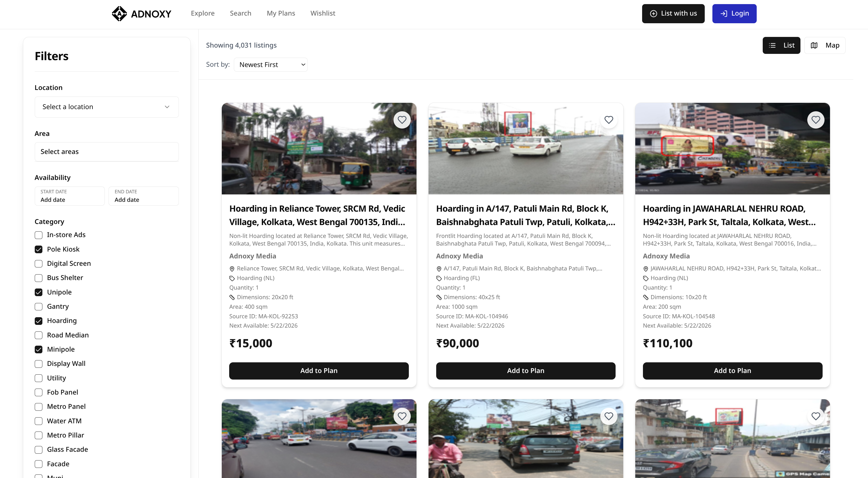Open the Hoarding in A/147 Patuli listing title
Viewport: 868px width, 478px height.
(526, 215)
